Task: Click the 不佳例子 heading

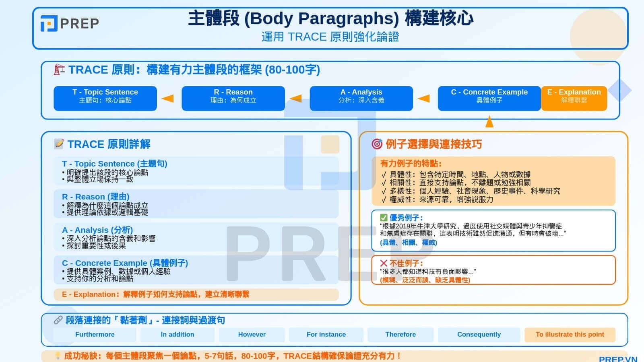Action: click(406, 263)
